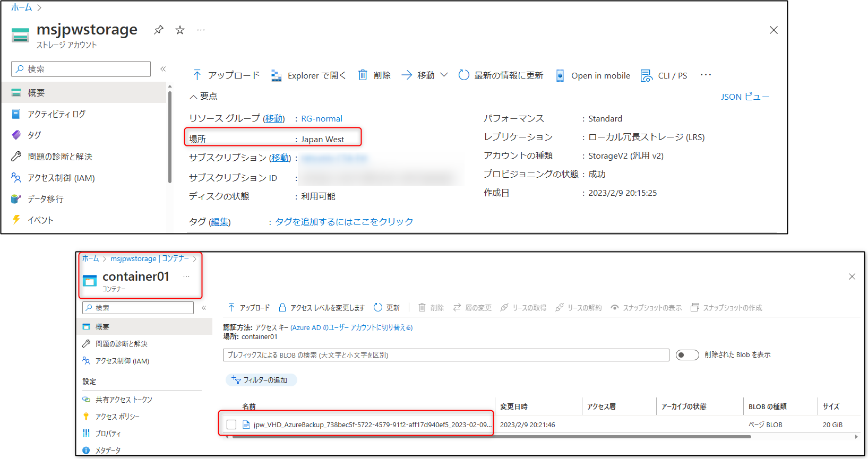This screenshot has height=459, width=868.
Task: Focus the storage account 検索 box
Action: [81, 69]
